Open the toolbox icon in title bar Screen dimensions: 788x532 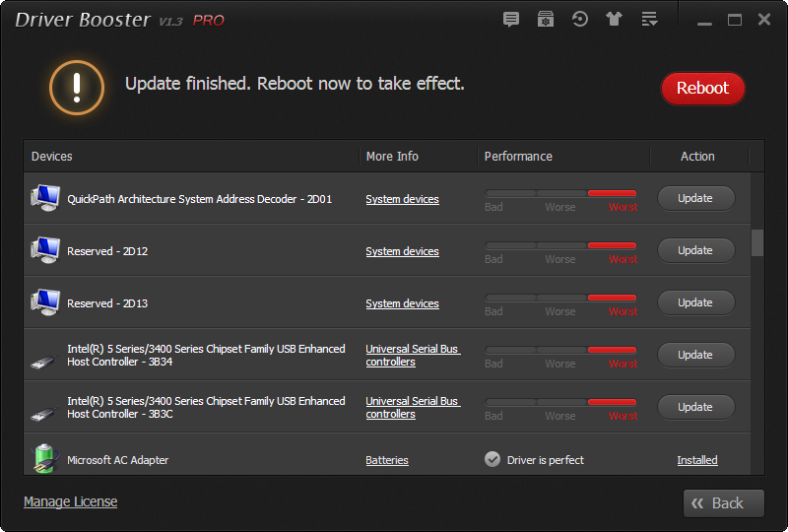[546, 20]
